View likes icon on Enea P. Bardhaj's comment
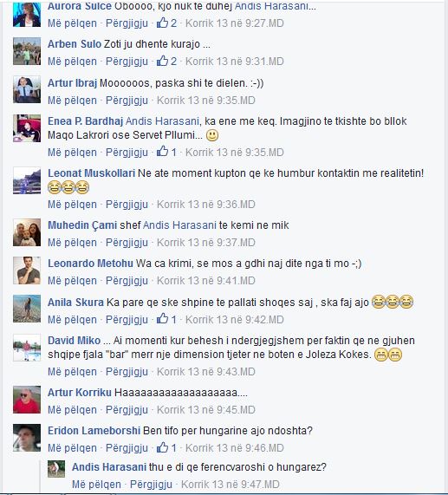Screen dimensions: 448x495 point(163,152)
